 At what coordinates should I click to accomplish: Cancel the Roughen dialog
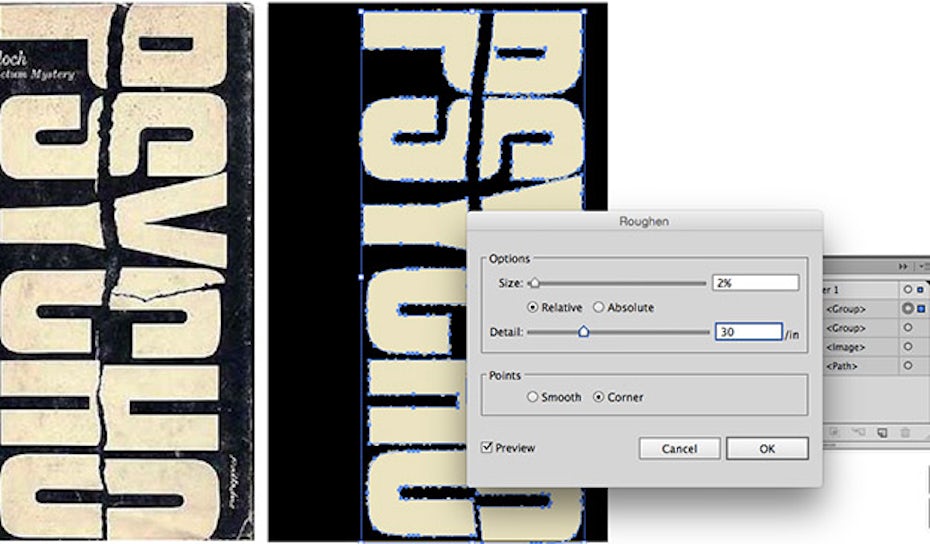point(679,448)
